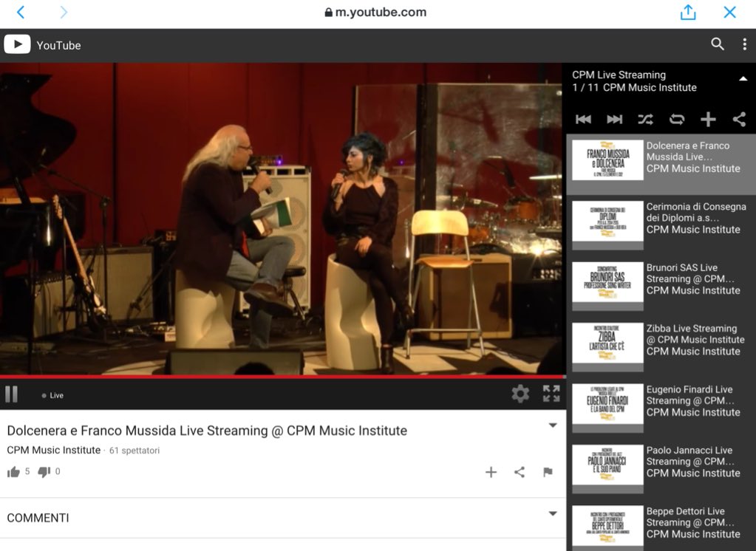
Task: Dislike the video with thumbs down
Action: point(44,471)
